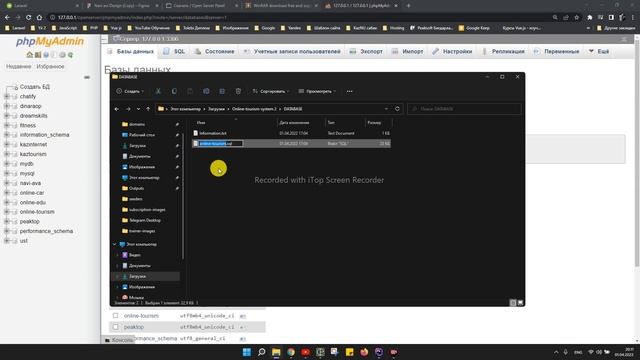
Task: Collapse phpMyAdmin navigation tree icon
Action: (x=87, y=77)
